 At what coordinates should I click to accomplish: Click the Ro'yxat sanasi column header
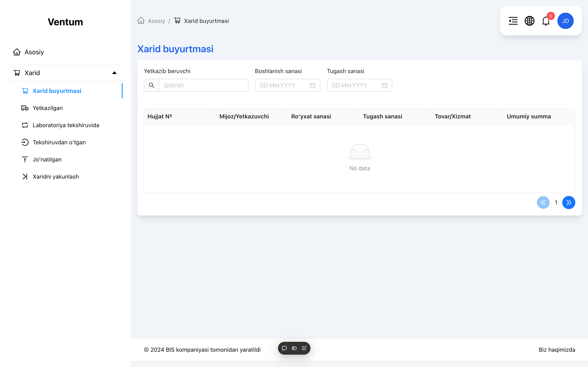coord(323,116)
